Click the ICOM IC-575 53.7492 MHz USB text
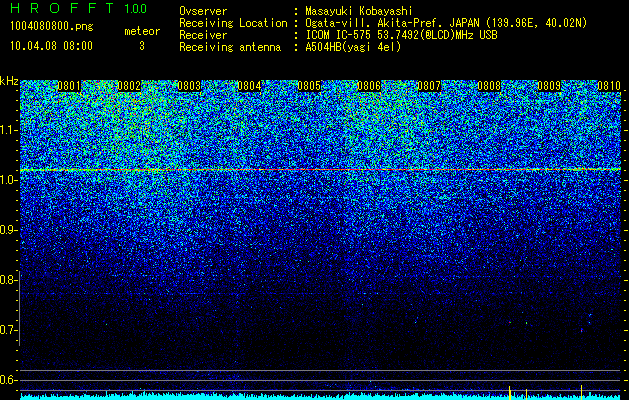 coord(401,35)
